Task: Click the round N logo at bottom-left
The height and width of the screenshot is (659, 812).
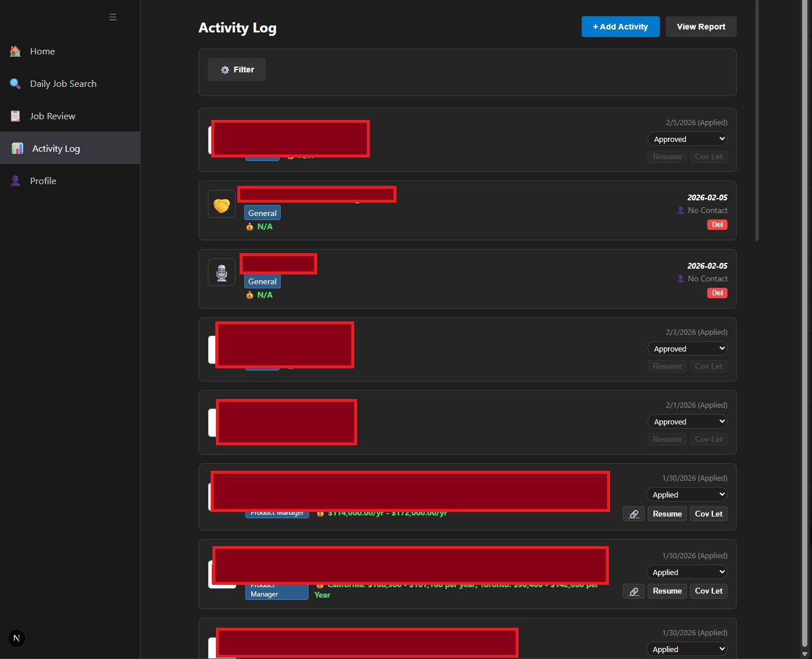Action: [17, 638]
